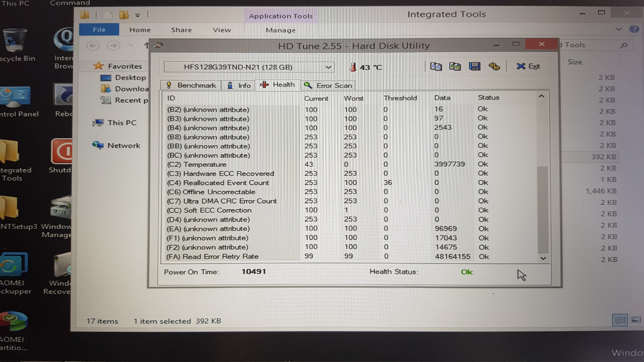This screenshot has width=644, height=362.
Task: Select the (C7) Ultra DMA CRC Error Count row
Action: pos(350,201)
